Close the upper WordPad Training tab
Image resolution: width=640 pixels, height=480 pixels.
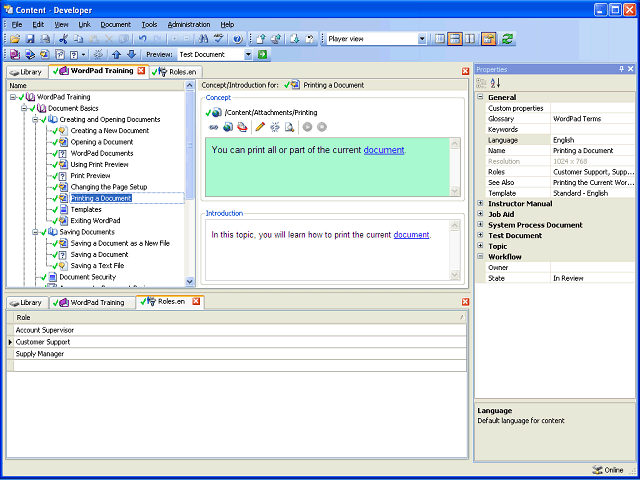(x=141, y=71)
